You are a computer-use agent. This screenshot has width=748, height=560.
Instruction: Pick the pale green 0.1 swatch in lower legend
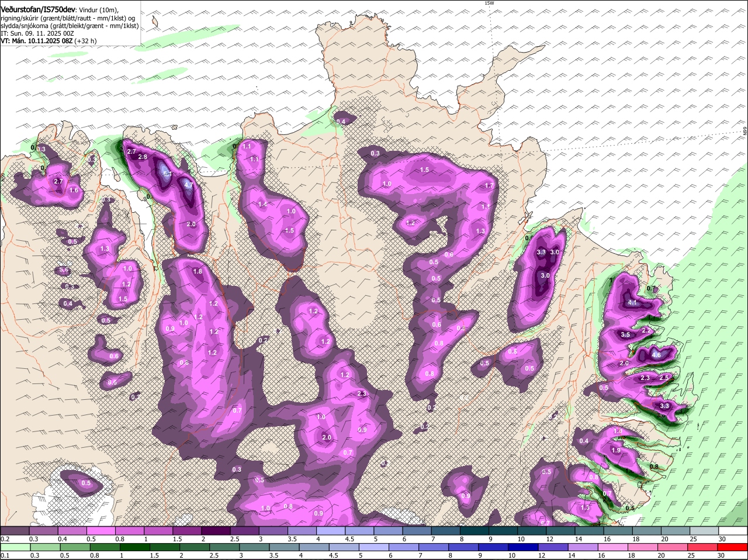click(x=16, y=547)
